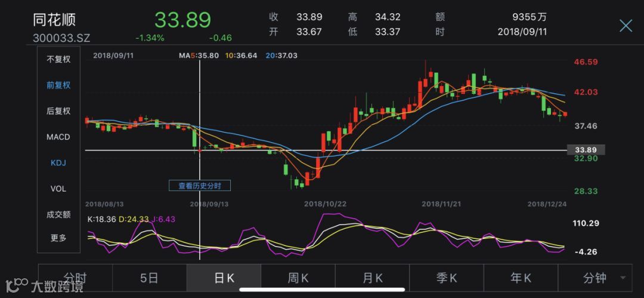Select 前复权 price adjustment option
The width and height of the screenshot is (644, 298).
pos(58,85)
